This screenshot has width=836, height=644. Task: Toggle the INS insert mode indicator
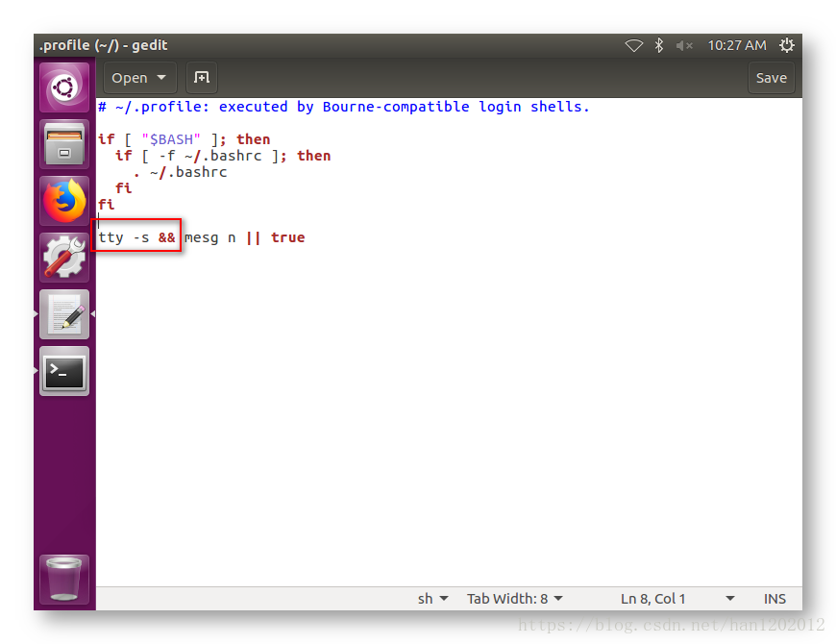(775, 599)
